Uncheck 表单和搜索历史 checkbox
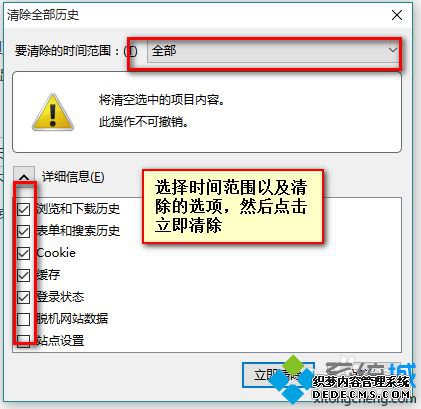 coord(24,231)
